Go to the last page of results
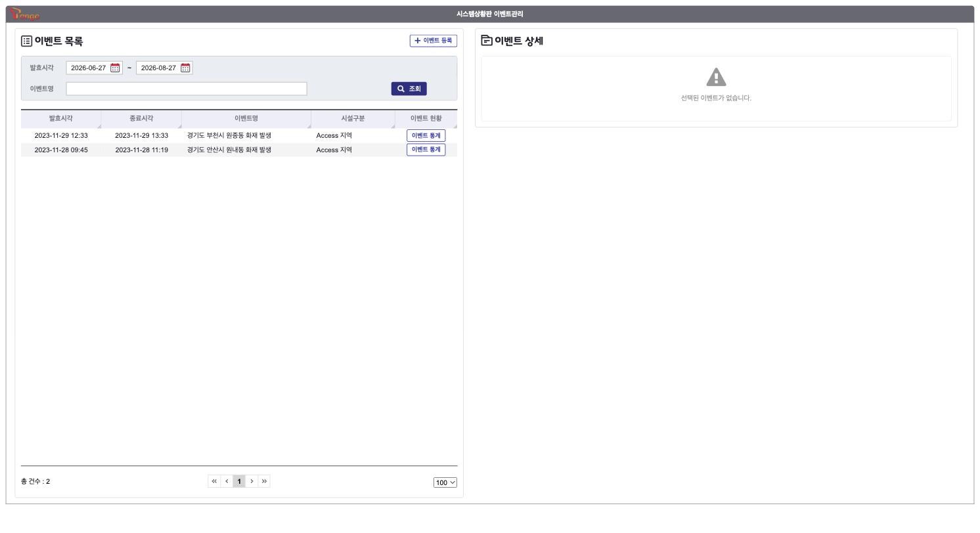Image resolution: width=980 pixels, height=533 pixels. [264, 481]
